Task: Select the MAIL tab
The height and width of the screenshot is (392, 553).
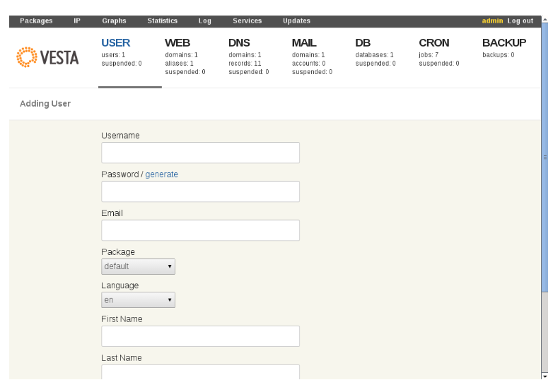Action: pos(304,43)
